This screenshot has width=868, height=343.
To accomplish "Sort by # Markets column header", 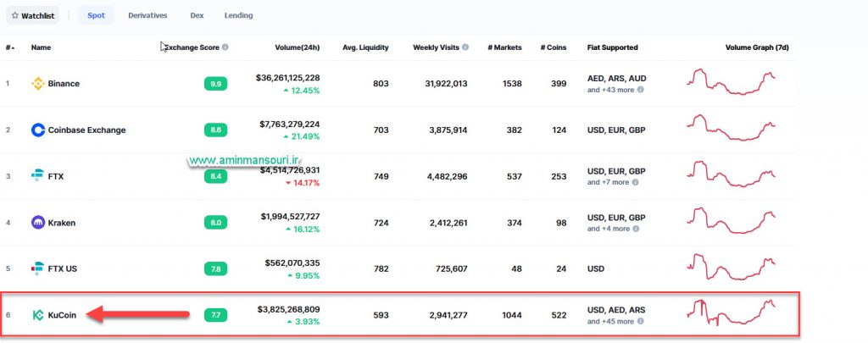I will (504, 47).
